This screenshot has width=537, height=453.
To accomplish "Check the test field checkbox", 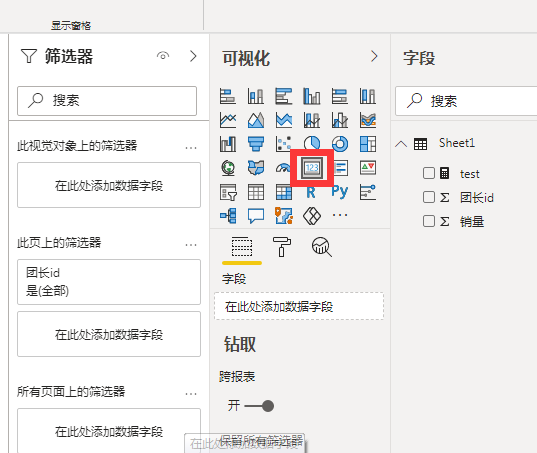I will [x=429, y=173].
